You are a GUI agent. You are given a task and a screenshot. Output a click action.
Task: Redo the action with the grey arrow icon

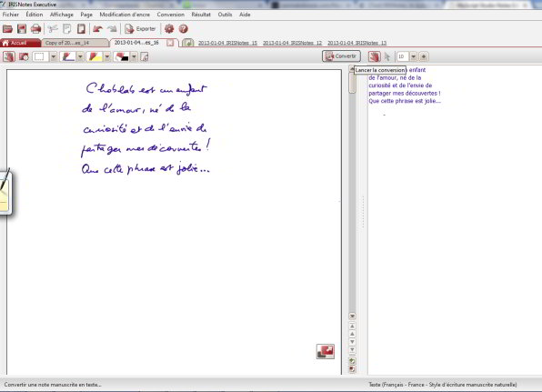(112, 29)
